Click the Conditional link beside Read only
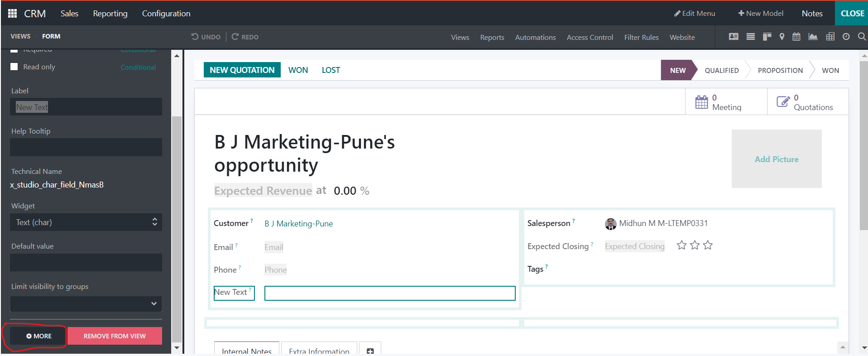The image size is (868, 356). point(138,67)
